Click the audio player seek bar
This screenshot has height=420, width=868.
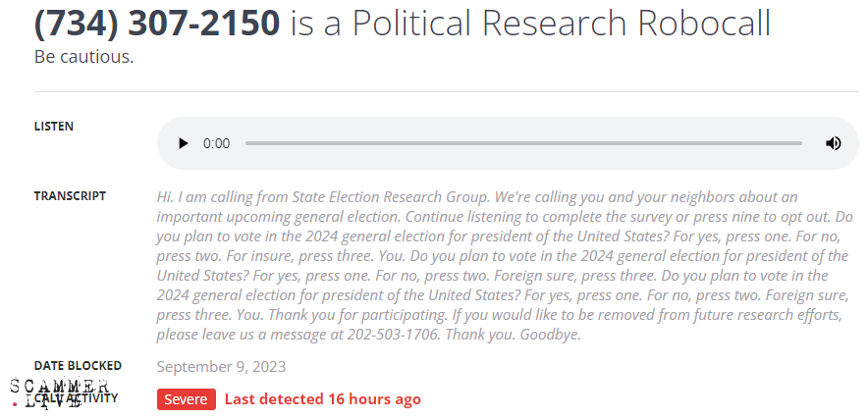pyautogui.click(x=523, y=143)
